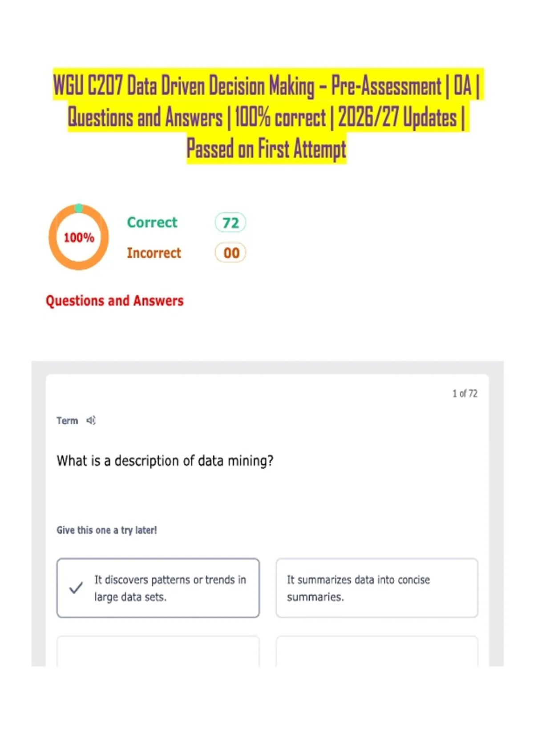Click the data mining question text
534x756 pixels.
click(x=165, y=461)
